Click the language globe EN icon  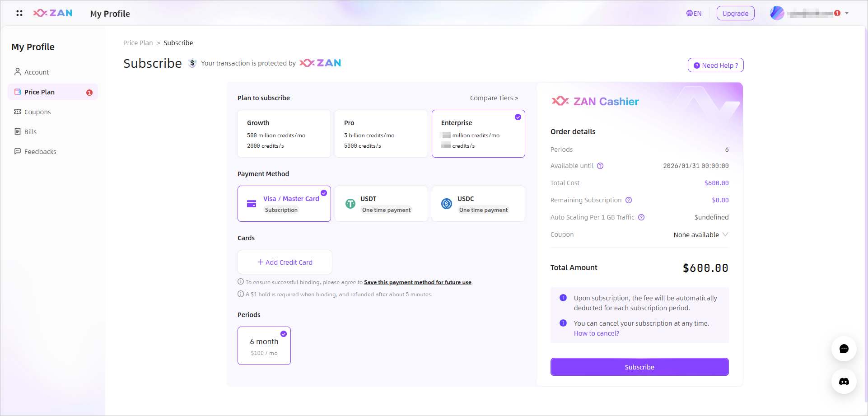tap(694, 13)
